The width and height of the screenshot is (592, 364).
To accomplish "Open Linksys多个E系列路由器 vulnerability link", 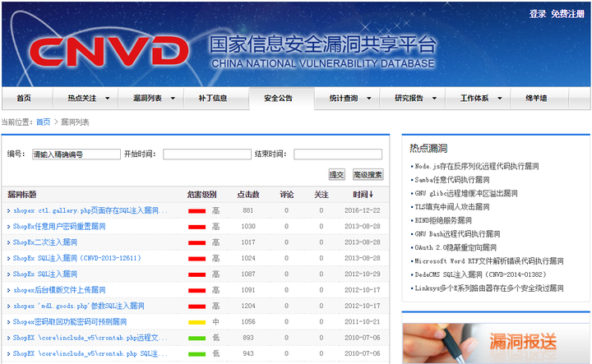I will click(489, 288).
